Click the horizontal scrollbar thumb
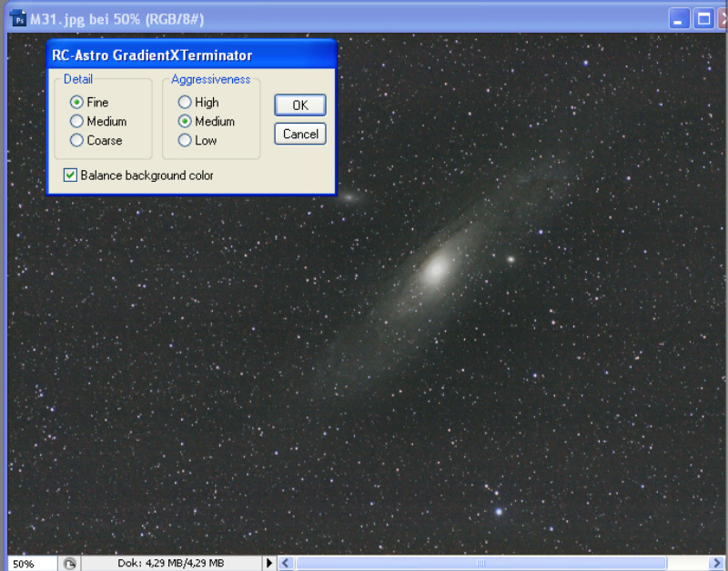 coord(480,564)
